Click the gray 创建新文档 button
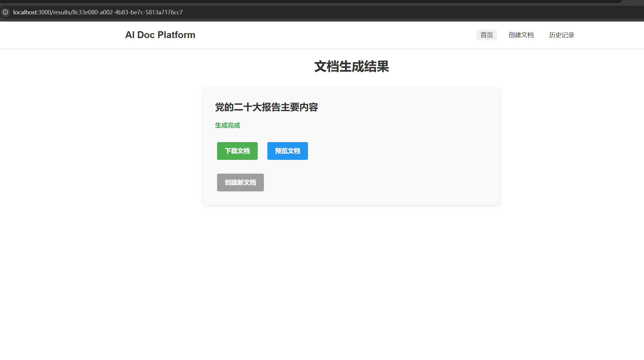The image size is (644, 360). click(240, 182)
